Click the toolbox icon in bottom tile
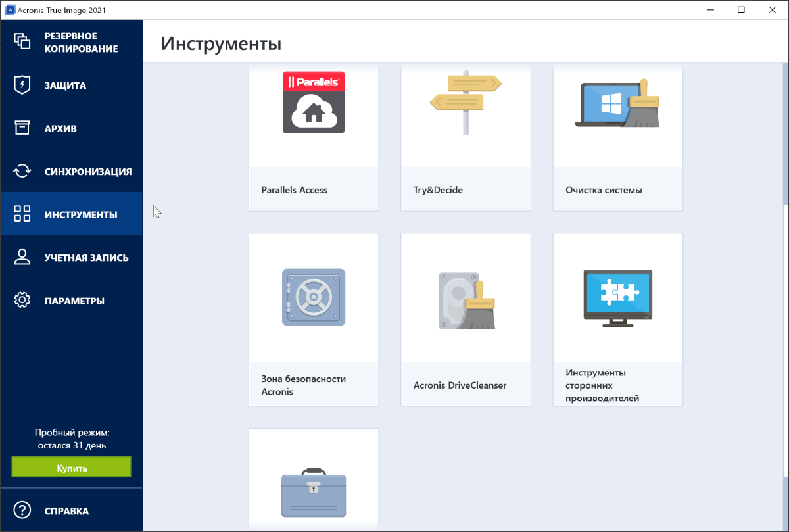The width and height of the screenshot is (789, 532). click(x=314, y=493)
